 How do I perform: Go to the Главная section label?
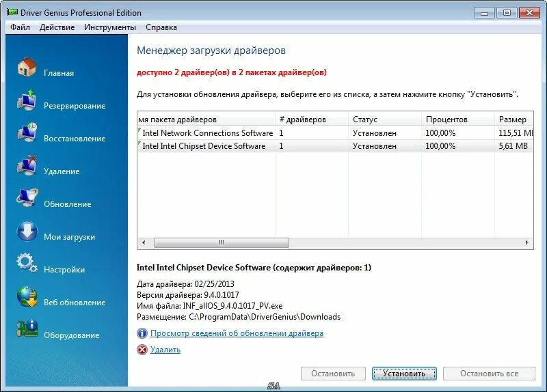(x=59, y=73)
